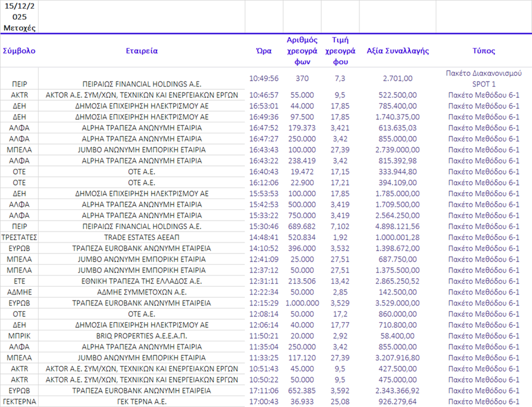The height and width of the screenshot is (407, 532).
Task: Select the 15/12/2025 Μετοχές date cell
Action: 19,17
